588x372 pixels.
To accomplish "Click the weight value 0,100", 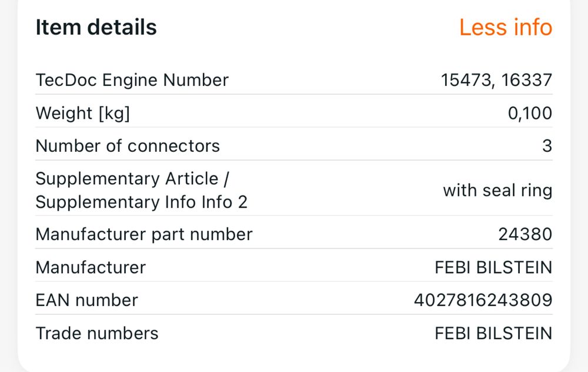I will 530,113.
